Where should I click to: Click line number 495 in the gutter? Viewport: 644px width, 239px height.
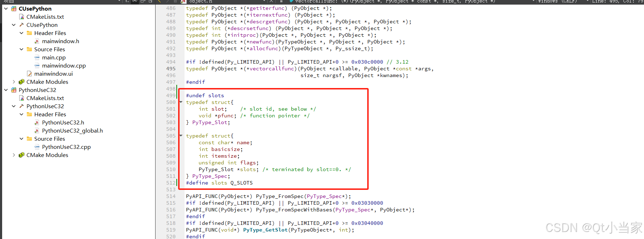(x=171, y=69)
